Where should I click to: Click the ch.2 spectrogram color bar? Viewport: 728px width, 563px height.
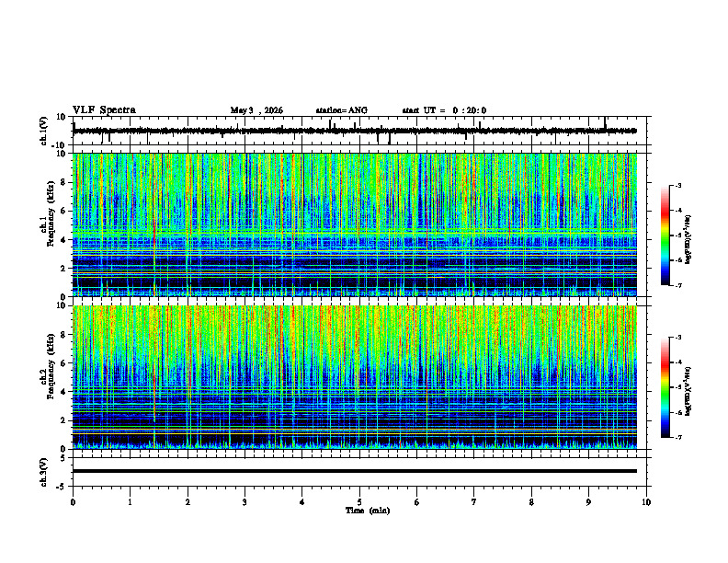pyautogui.click(x=665, y=387)
